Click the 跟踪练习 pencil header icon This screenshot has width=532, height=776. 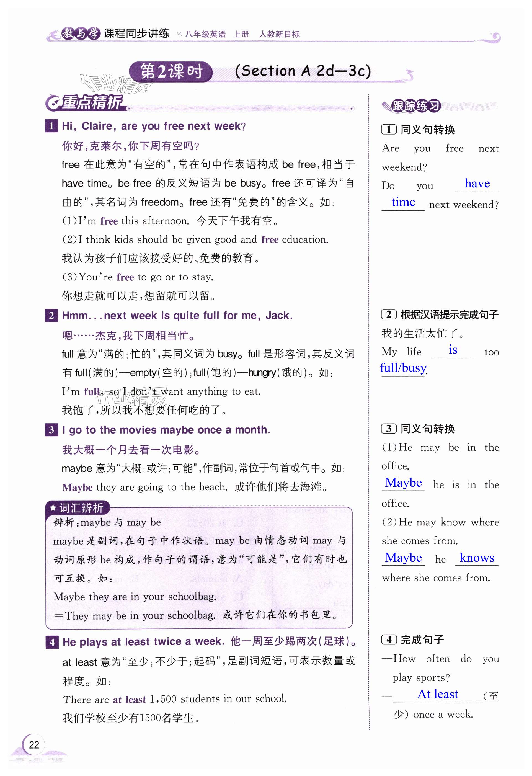tap(387, 107)
